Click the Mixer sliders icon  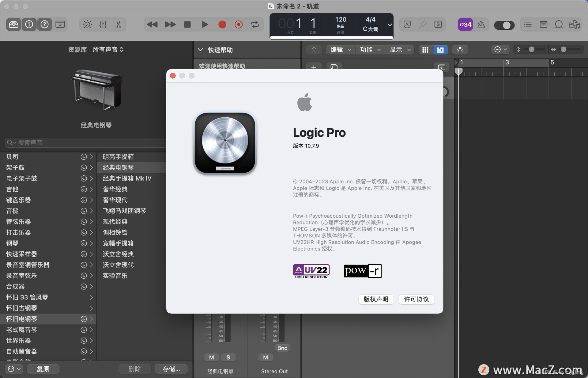click(103, 25)
